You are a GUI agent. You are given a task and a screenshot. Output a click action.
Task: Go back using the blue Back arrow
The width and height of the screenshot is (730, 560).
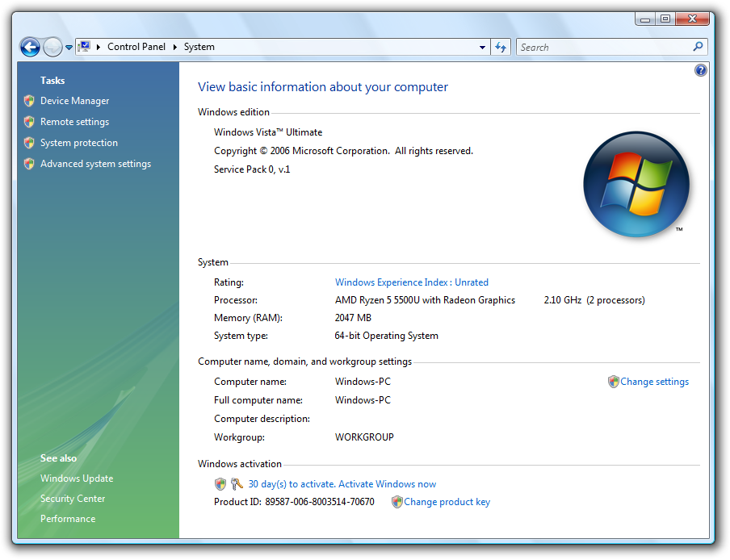click(30, 47)
